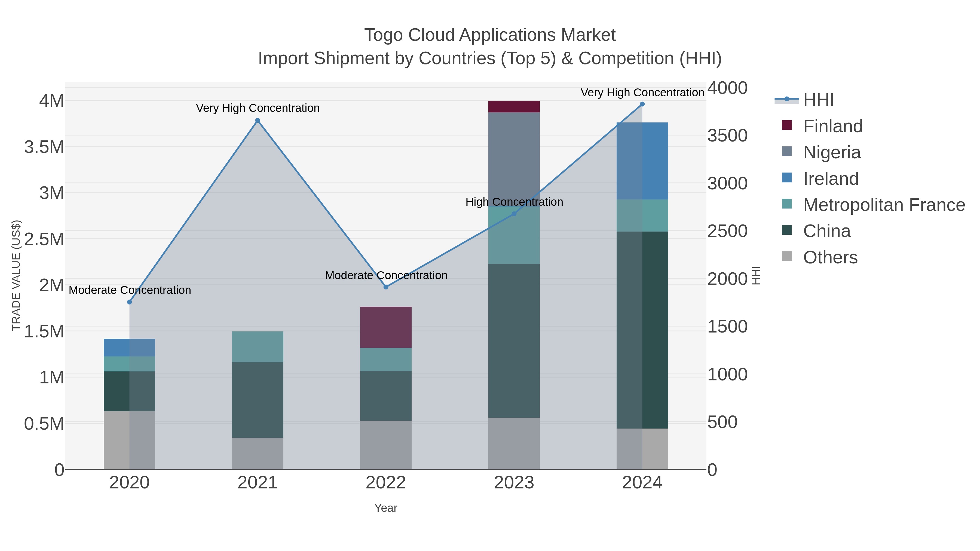Click the 4000 right axis tick label

click(x=727, y=88)
